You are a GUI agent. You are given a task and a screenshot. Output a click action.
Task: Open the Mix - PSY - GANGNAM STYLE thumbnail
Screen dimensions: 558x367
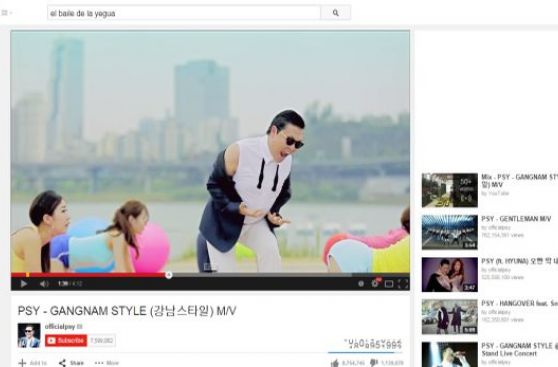pyautogui.click(x=450, y=190)
